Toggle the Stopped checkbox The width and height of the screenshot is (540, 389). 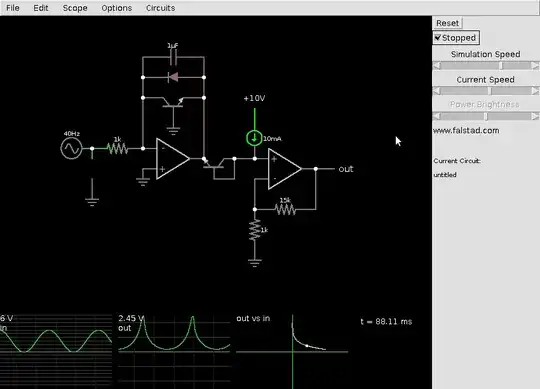456,38
